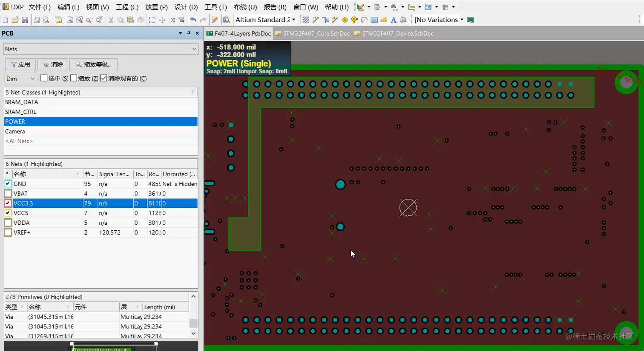
Task: Select the Place Pad tool icon
Action: [345, 20]
